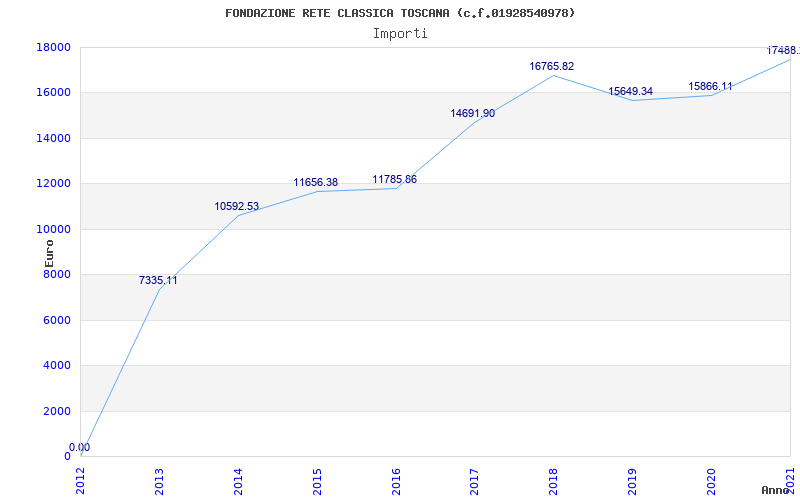Select the 15866.11 data label

pos(710,87)
